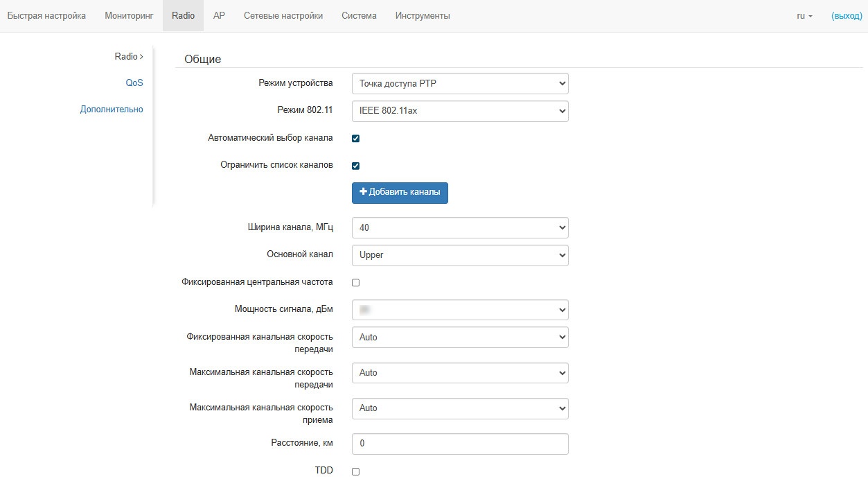Open Мощность сигнала, дБм dropdown
This screenshot has height=479, width=868.
(460, 310)
